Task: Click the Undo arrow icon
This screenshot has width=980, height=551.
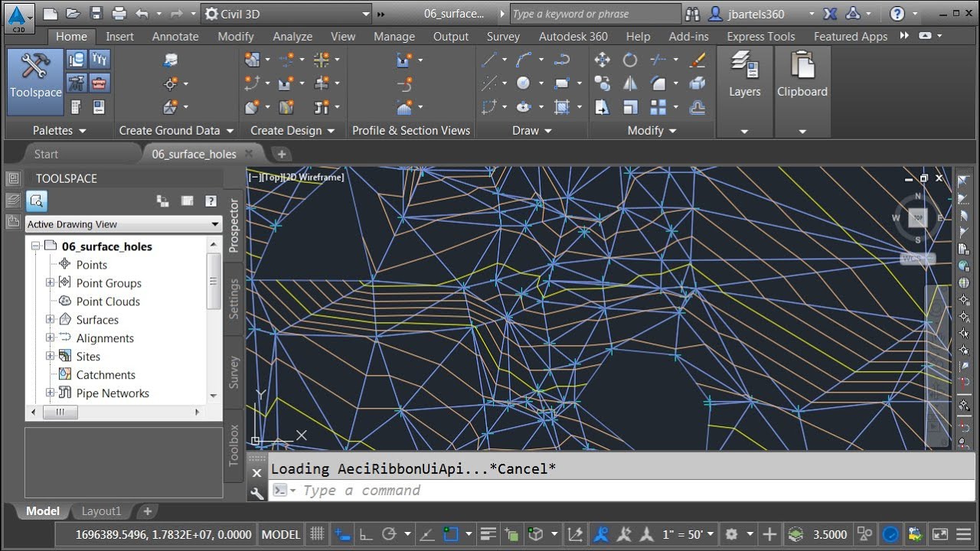Action: [x=142, y=14]
